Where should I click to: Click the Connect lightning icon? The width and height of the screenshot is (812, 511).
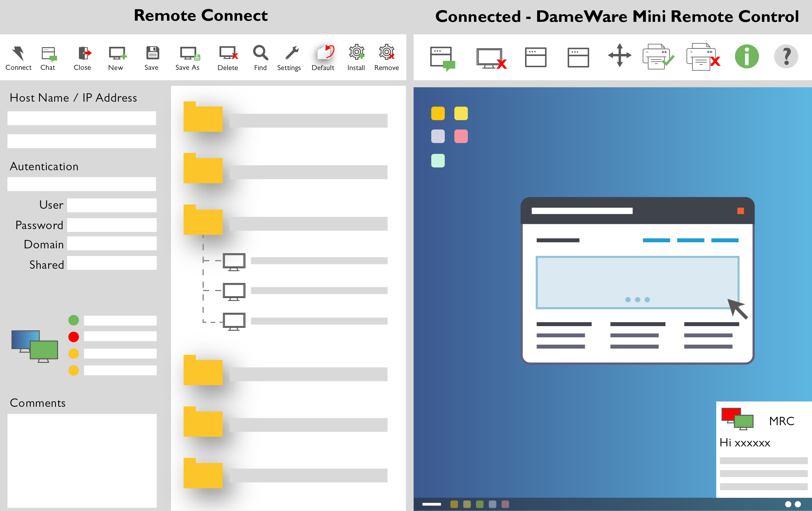click(x=18, y=53)
